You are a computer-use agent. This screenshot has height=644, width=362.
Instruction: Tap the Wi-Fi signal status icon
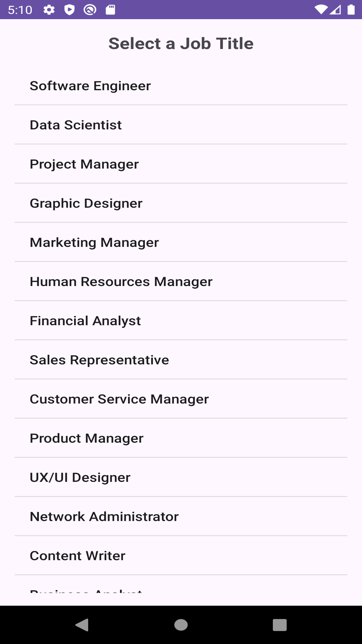[x=321, y=10]
